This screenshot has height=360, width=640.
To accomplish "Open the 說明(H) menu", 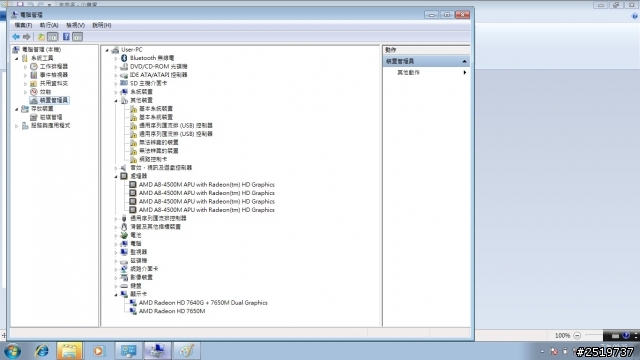I will [102, 25].
